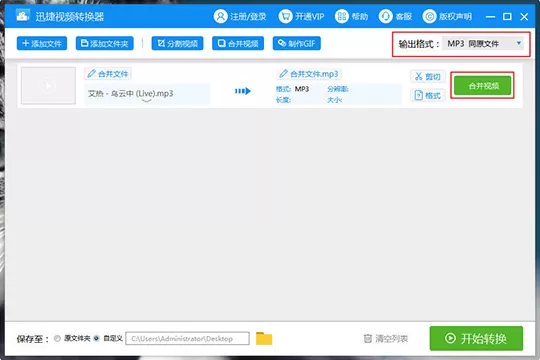Rename output 合并文件.mp3
540x360 pixels.
coord(309,74)
